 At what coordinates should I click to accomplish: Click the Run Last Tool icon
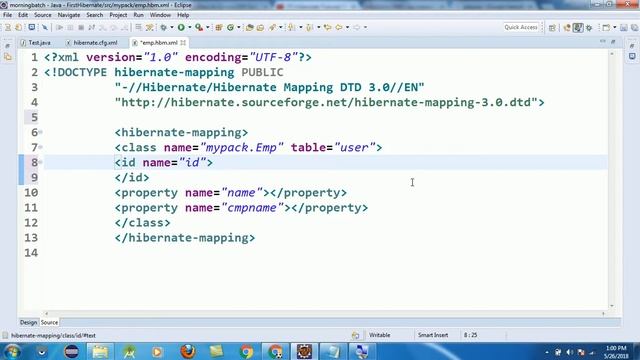point(199,27)
